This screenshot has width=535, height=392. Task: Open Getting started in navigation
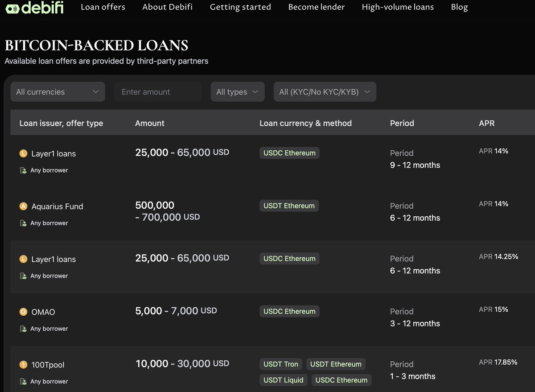point(240,7)
